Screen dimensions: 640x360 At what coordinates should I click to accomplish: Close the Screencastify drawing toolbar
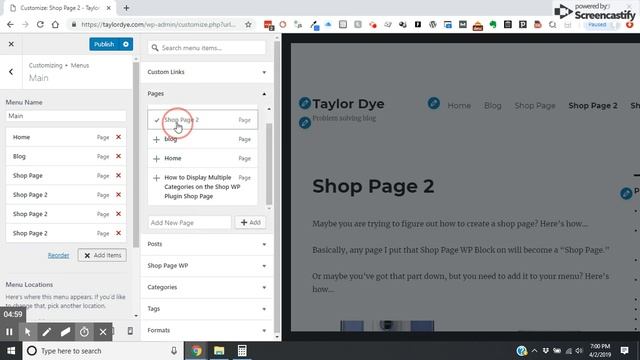103,332
